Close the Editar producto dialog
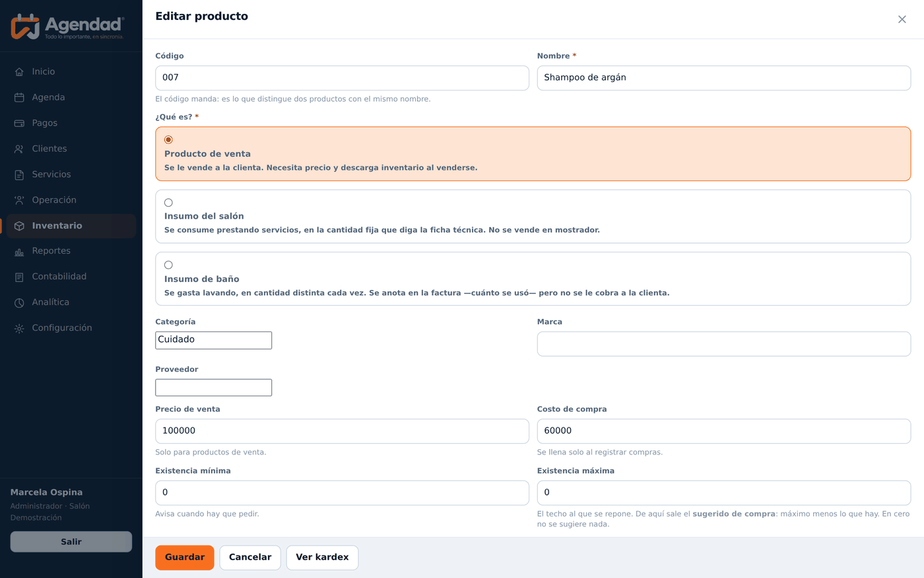Viewport: 924px width, 578px height. (902, 19)
